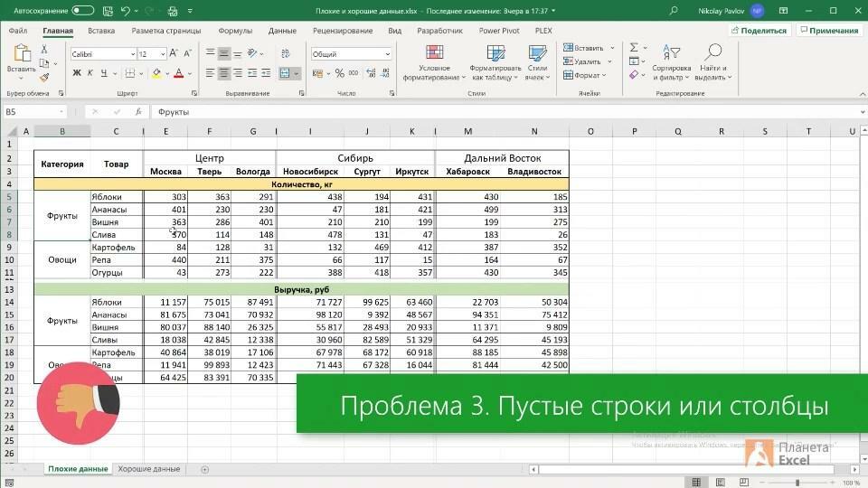Viewport: 868px width, 488px height.
Task: Toggle the Автосохранение switch
Action: point(82,11)
